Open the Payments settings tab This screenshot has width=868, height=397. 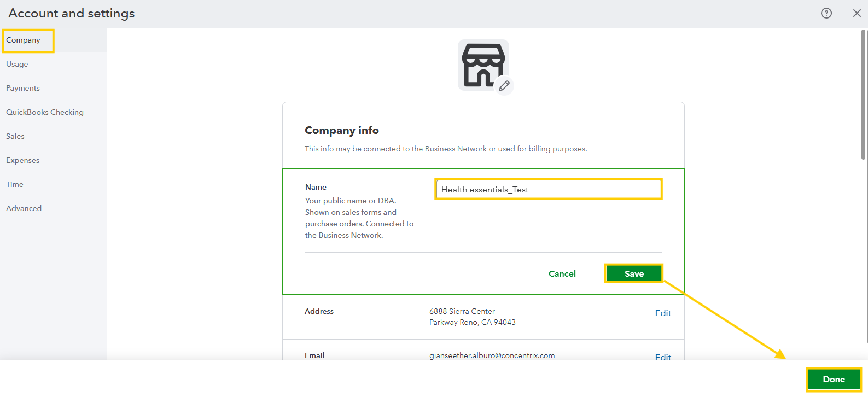pyautogui.click(x=23, y=89)
